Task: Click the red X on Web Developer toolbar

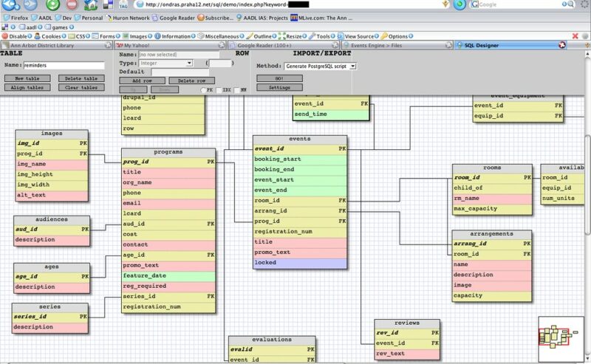Action: pyautogui.click(x=575, y=35)
